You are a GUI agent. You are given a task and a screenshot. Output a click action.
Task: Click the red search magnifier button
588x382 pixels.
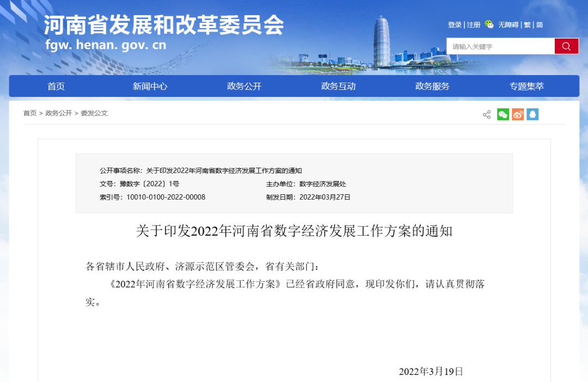point(566,46)
